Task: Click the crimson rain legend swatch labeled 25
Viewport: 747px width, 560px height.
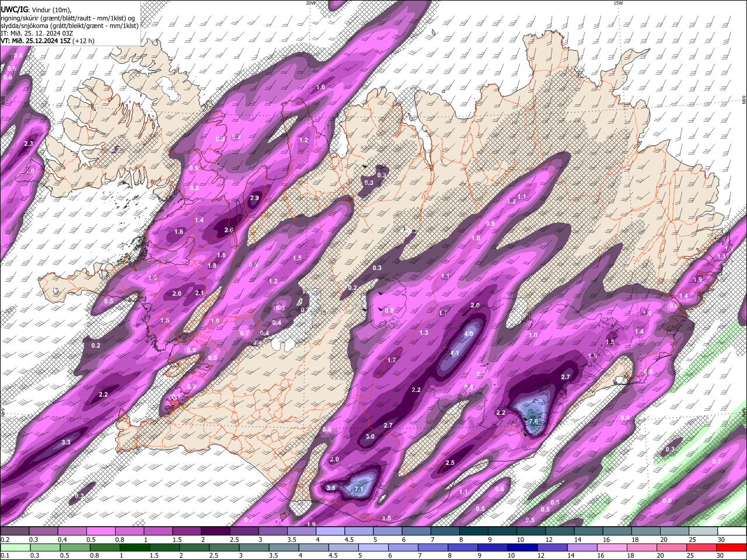Action: pyautogui.click(x=701, y=547)
